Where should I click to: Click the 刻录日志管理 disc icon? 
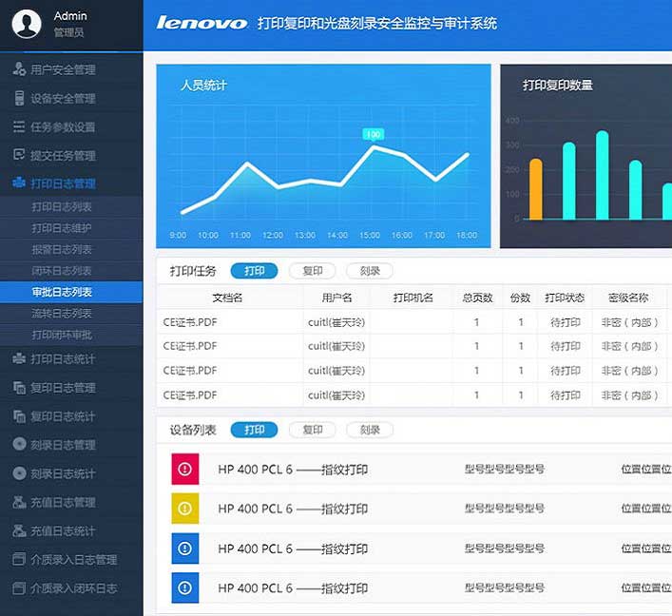tap(19, 444)
